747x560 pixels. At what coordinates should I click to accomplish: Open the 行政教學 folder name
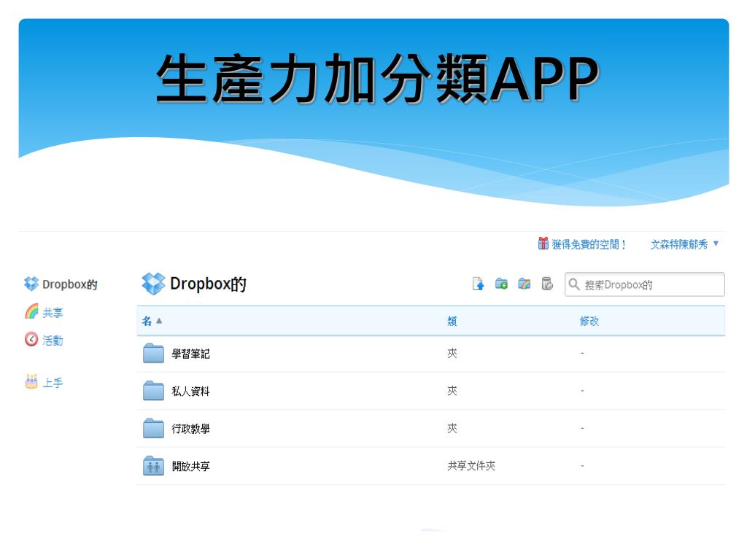click(x=190, y=429)
